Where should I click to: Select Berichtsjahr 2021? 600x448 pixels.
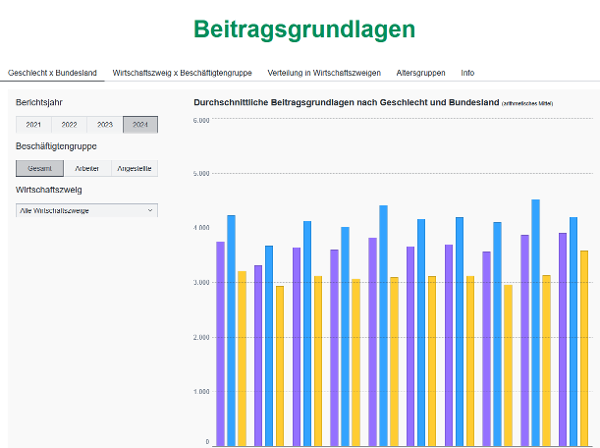point(33,125)
